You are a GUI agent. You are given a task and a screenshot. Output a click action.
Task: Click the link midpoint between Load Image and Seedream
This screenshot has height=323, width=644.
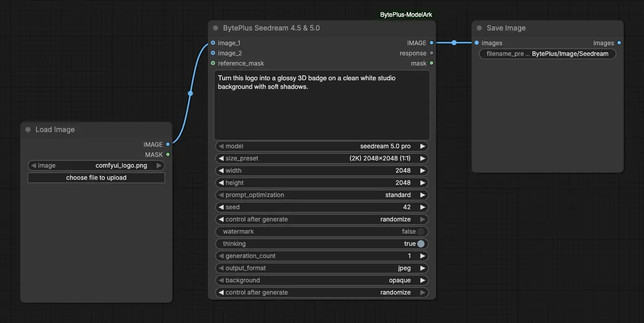click(x=190, y=93)
